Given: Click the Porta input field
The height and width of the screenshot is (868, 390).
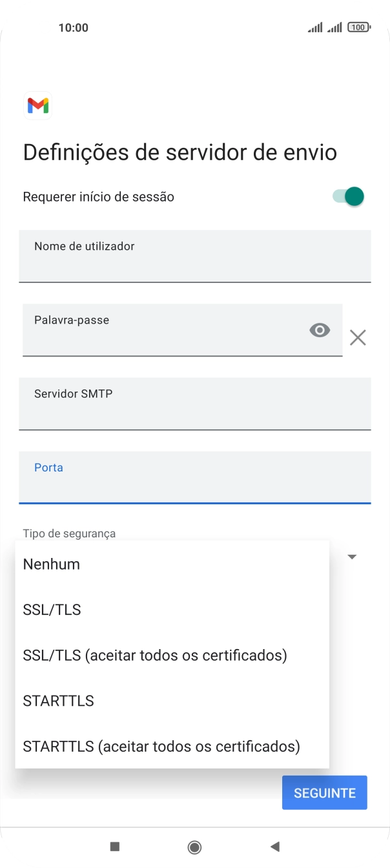Looking at the screenshot, I should tap(194, 478).
